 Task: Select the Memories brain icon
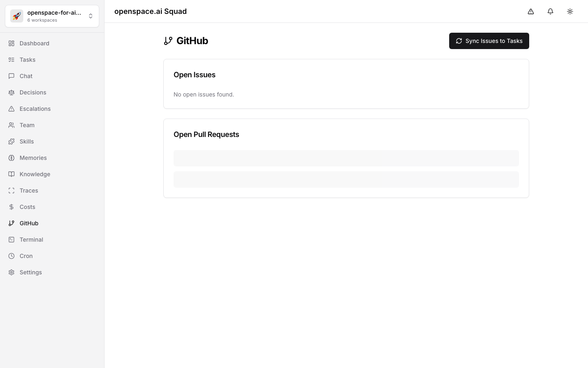click(11, 158)
